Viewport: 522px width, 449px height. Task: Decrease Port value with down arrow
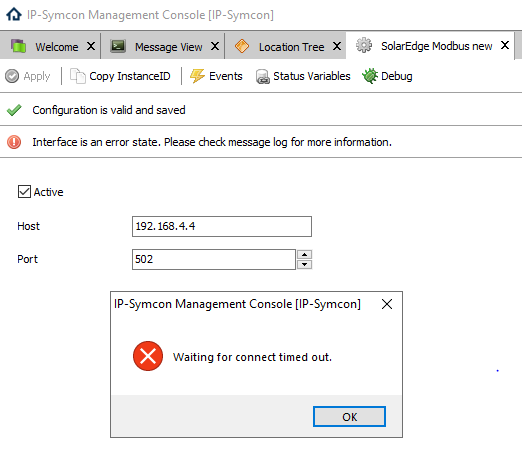click(304, 265)
